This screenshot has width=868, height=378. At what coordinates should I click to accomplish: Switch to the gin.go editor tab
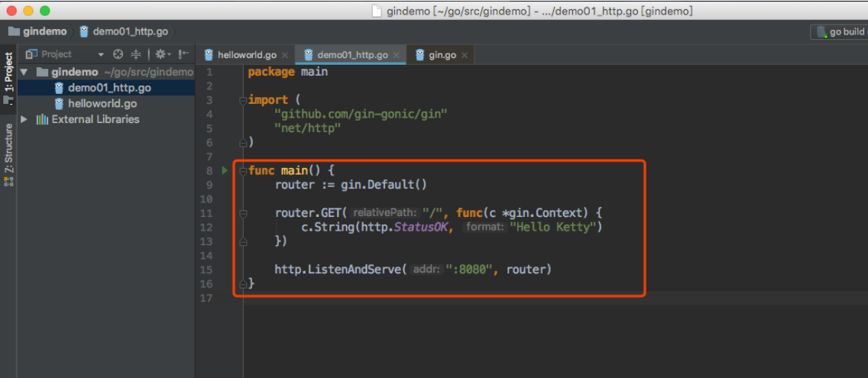coord(442,55)
